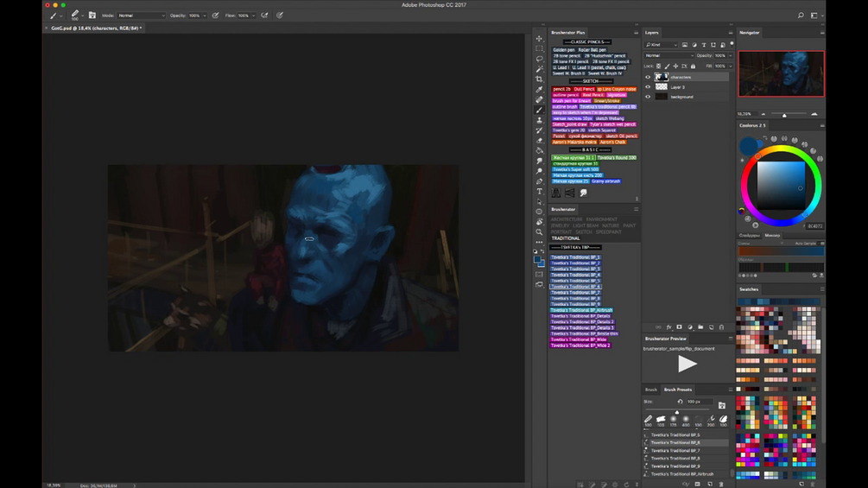Select the Crop tool
Image resolution: width=868 pixels, height=488 pixels.
[539, 79]
